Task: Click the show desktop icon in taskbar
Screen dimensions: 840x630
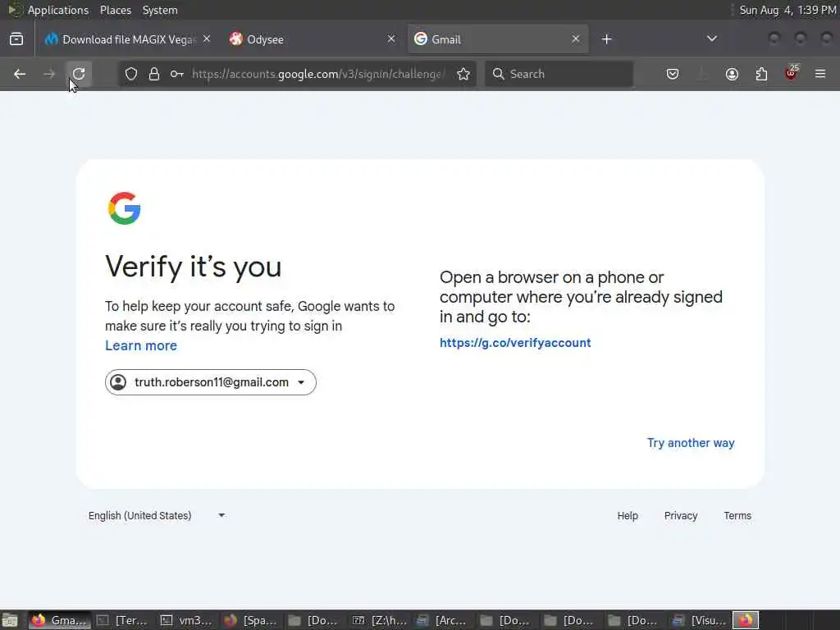Action: [x=10, y=620]
